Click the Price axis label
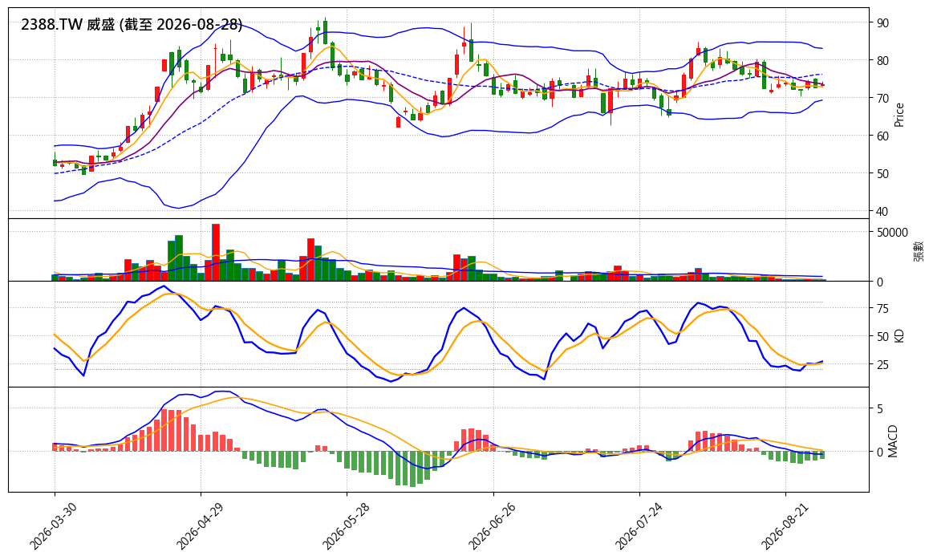This screenshot has width=933, height=560. pyautogui.click(x=899, y=114)
